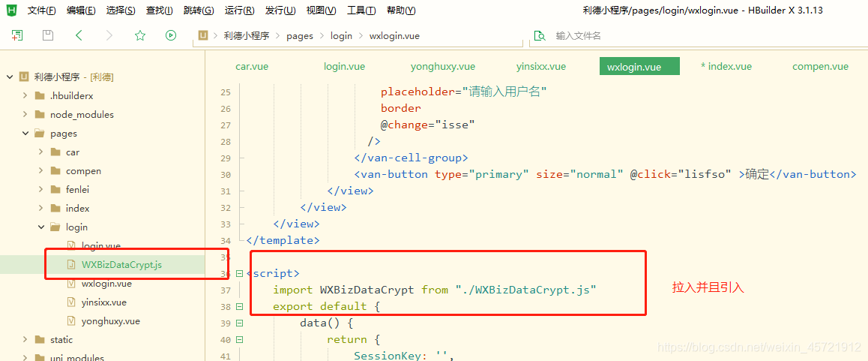Click the project icon in breadcrumb

pos(203,35)
